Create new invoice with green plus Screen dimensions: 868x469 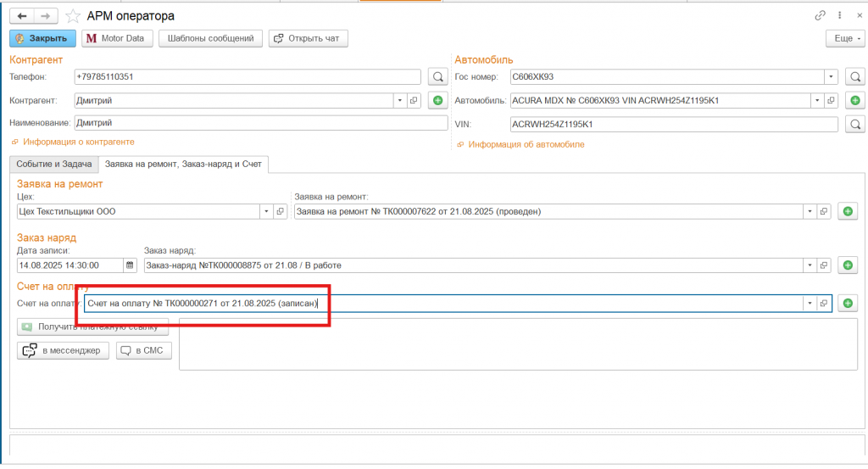tap(847, 303)
